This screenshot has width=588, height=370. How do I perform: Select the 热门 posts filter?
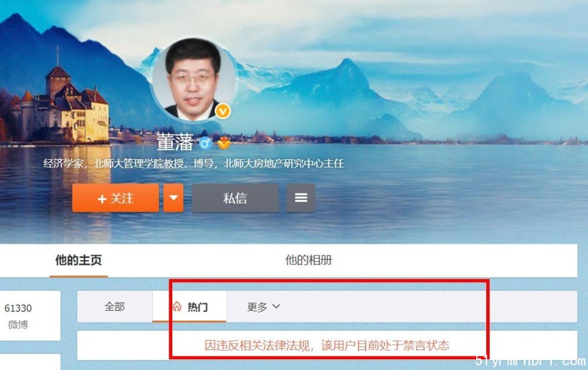(x=189, y=307)
